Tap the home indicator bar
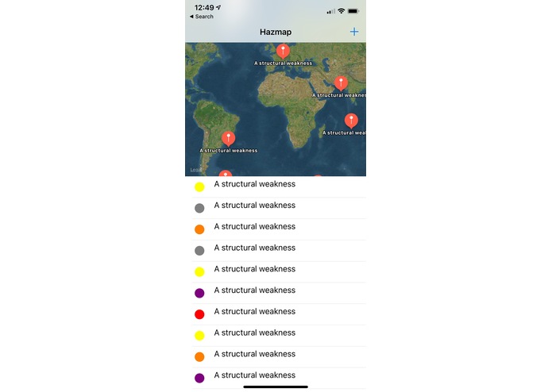This screenshot has height=392, width=552. (276, 386)
